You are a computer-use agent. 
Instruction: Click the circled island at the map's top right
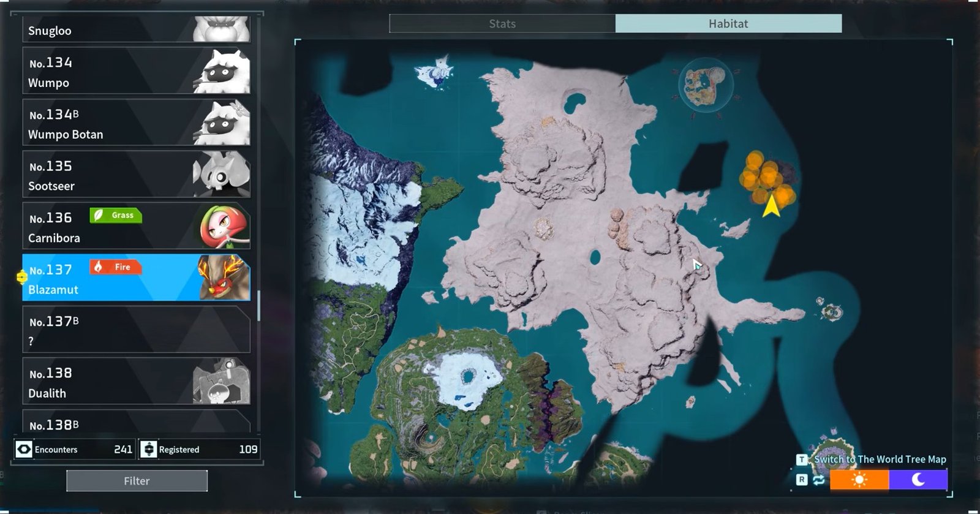point(706,86)
